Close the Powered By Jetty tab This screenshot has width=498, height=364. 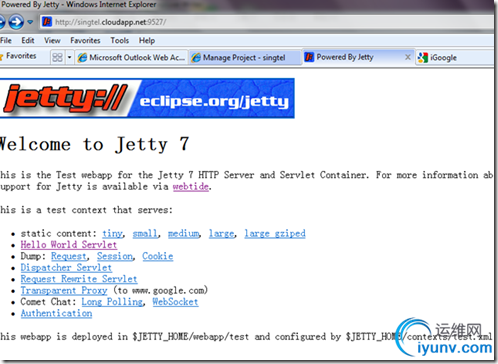pos(408,57)
